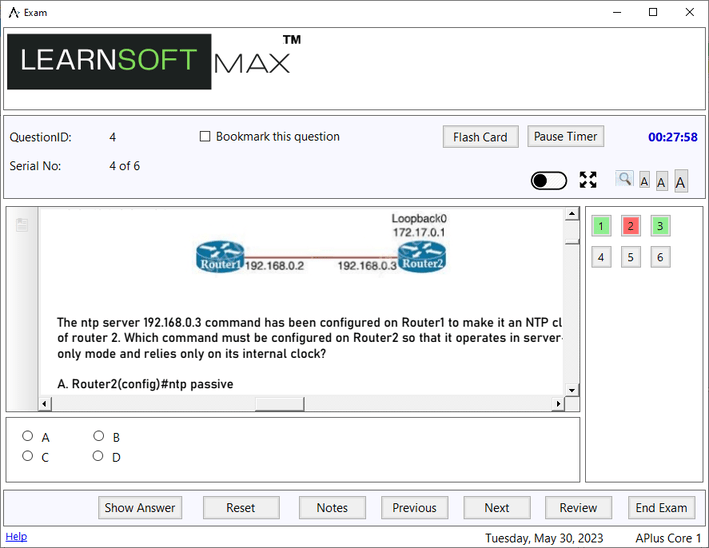Check Bookmark this question

[x=205, y=137]
